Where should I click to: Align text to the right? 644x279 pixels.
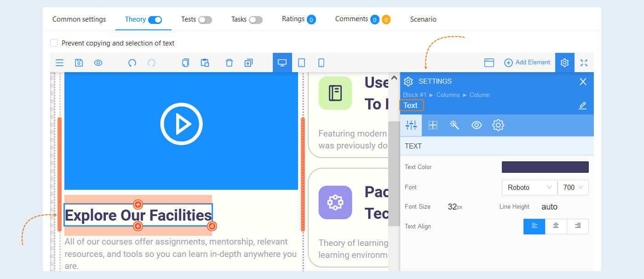tap(578, 227)
